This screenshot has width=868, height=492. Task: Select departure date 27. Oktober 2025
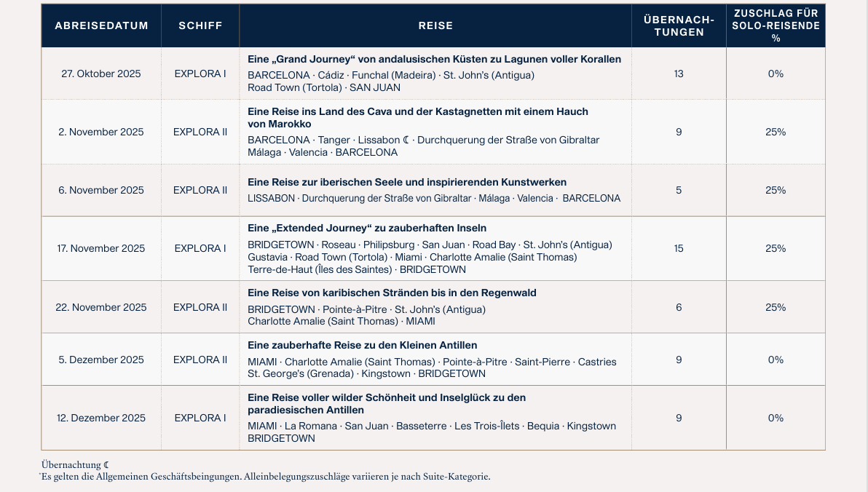point(101,74)
